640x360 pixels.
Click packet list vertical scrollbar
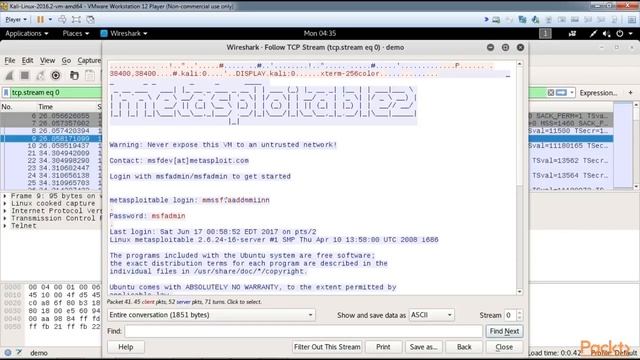[x=636, y=146]
